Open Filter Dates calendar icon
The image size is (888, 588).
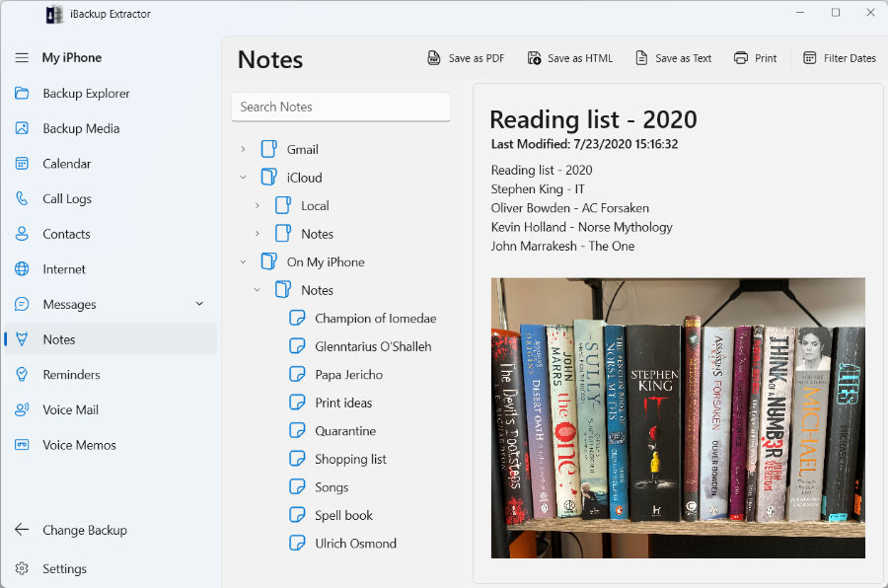tap(810, 58)
